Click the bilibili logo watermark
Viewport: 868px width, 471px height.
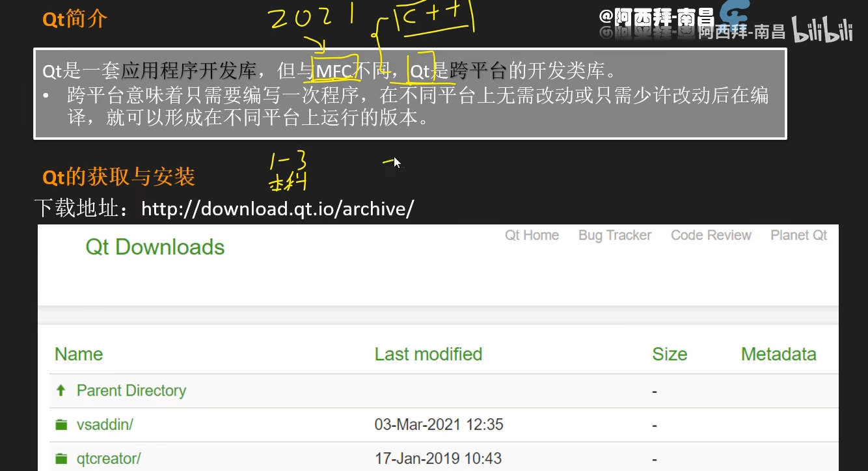coord(822,31)
